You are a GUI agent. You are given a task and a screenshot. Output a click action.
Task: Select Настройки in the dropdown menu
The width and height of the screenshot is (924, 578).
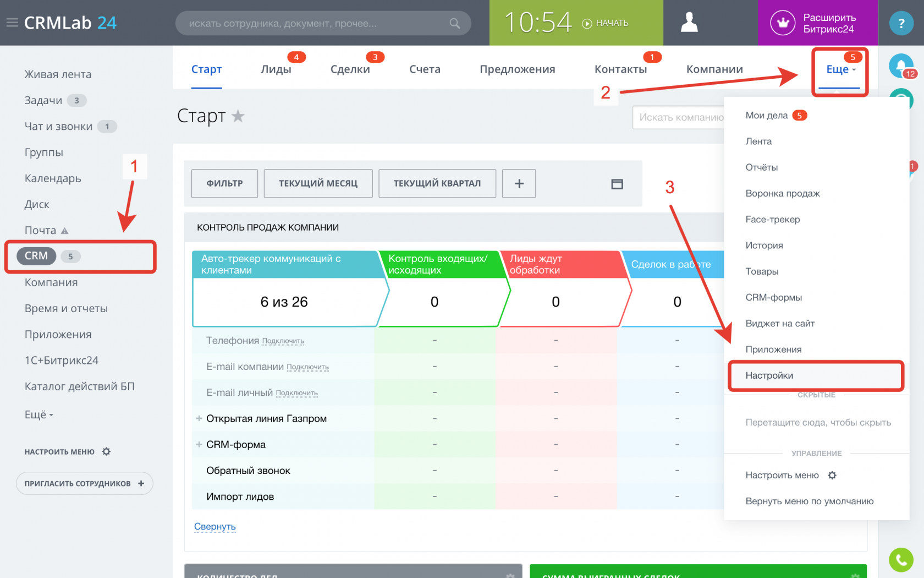pos(816,375)
